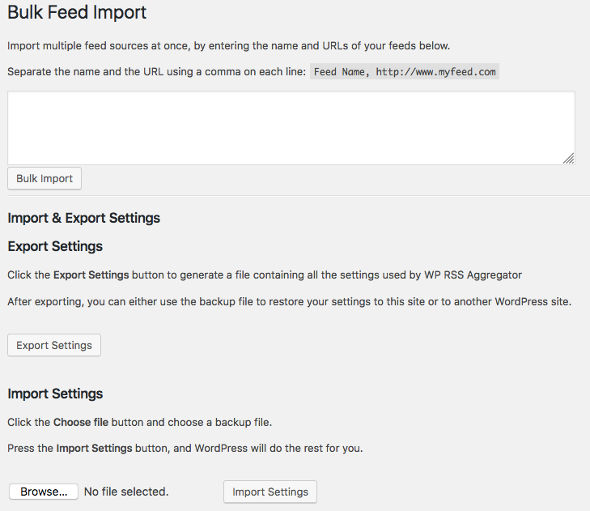Click the Import Settings section heading
Viewport: 590px width, 511px height.
[55, 394]
